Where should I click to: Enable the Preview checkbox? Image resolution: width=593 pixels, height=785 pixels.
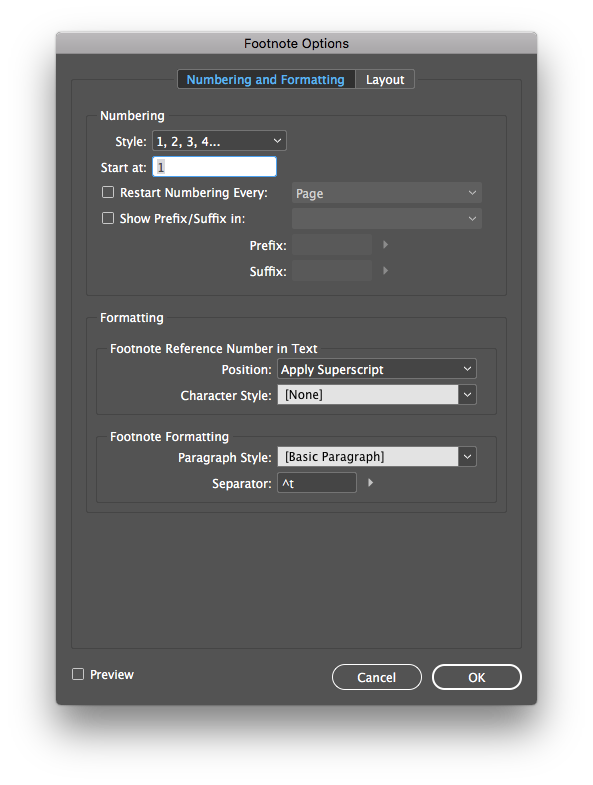pyautogui.click(x=78, y=674)
